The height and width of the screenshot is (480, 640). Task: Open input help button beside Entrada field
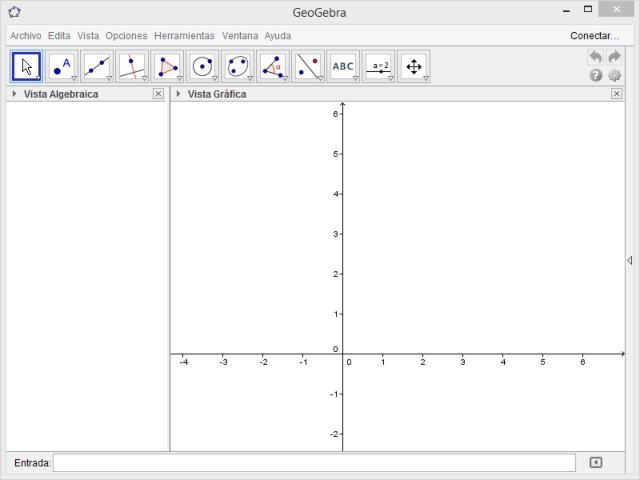596,462
